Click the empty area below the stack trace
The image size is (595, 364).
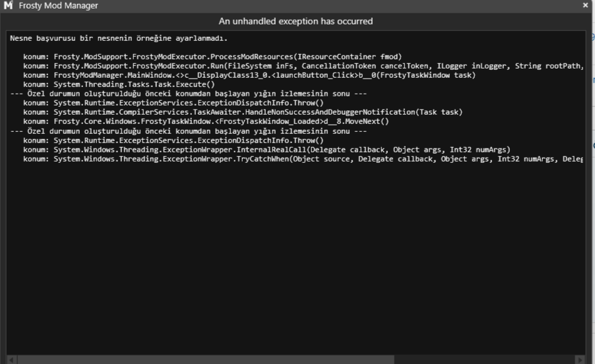297,264
